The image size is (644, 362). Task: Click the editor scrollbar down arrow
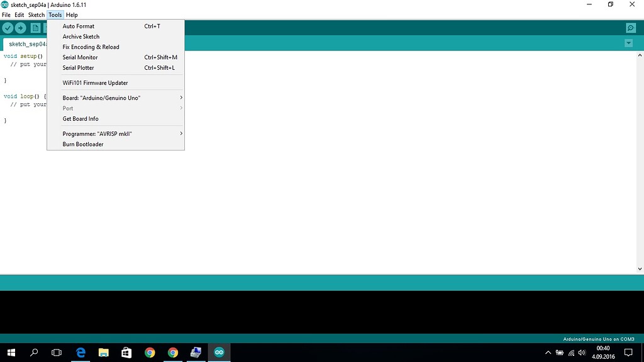point(640,269)
